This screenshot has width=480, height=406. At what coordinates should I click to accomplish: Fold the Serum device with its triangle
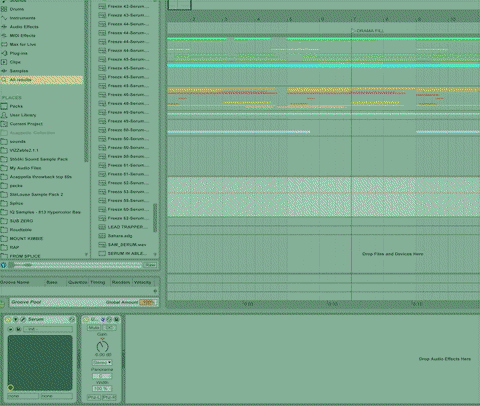[15, 319]
